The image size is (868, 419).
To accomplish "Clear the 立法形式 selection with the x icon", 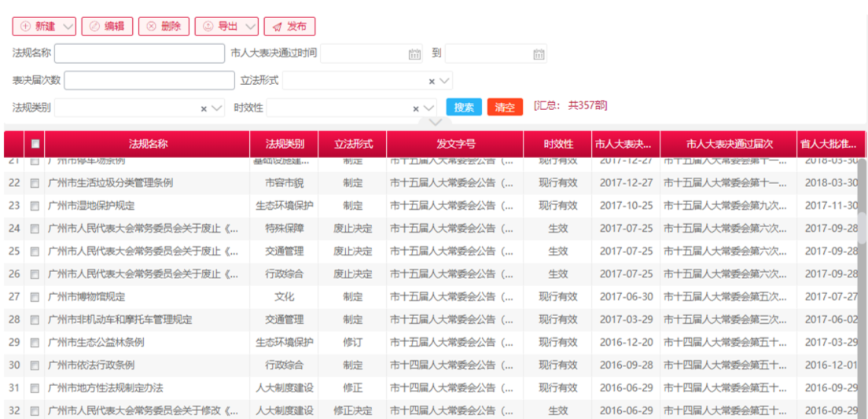I will pyautogui.click(x=432, y=81).
